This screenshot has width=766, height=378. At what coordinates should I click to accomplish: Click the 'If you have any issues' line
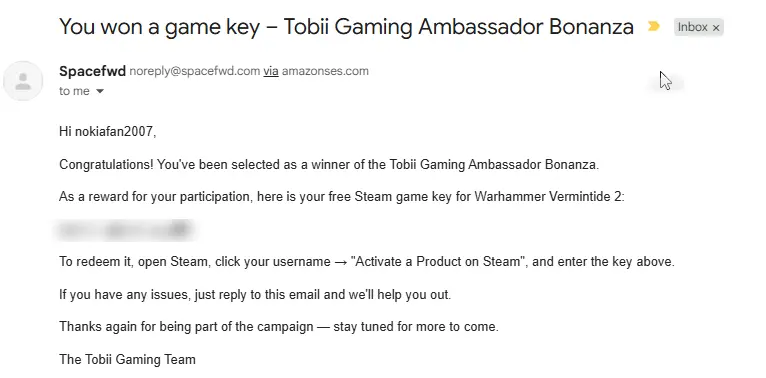point(255,295)
